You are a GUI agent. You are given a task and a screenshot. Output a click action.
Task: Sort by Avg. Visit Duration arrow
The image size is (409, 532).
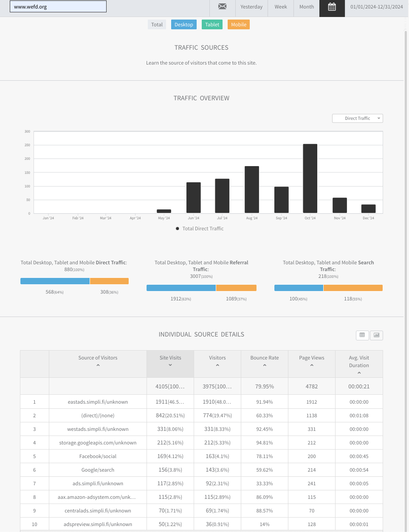tap(359, 373)
